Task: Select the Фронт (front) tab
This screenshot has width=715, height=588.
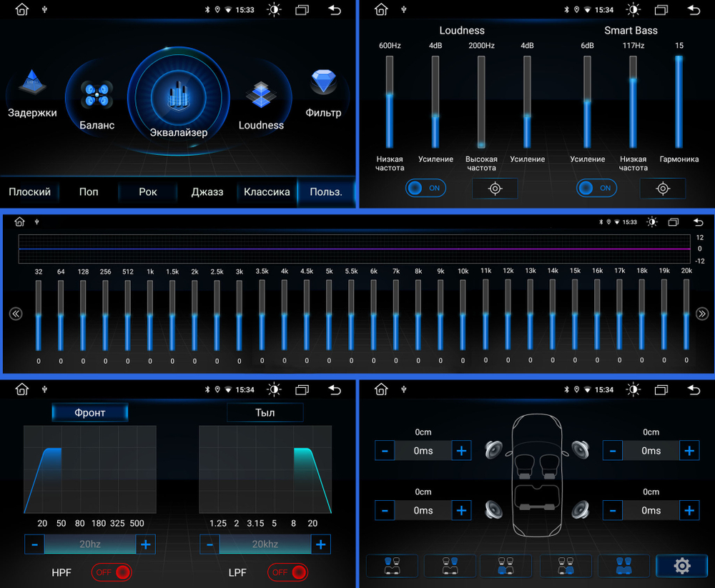Action: tap(90, 413)
